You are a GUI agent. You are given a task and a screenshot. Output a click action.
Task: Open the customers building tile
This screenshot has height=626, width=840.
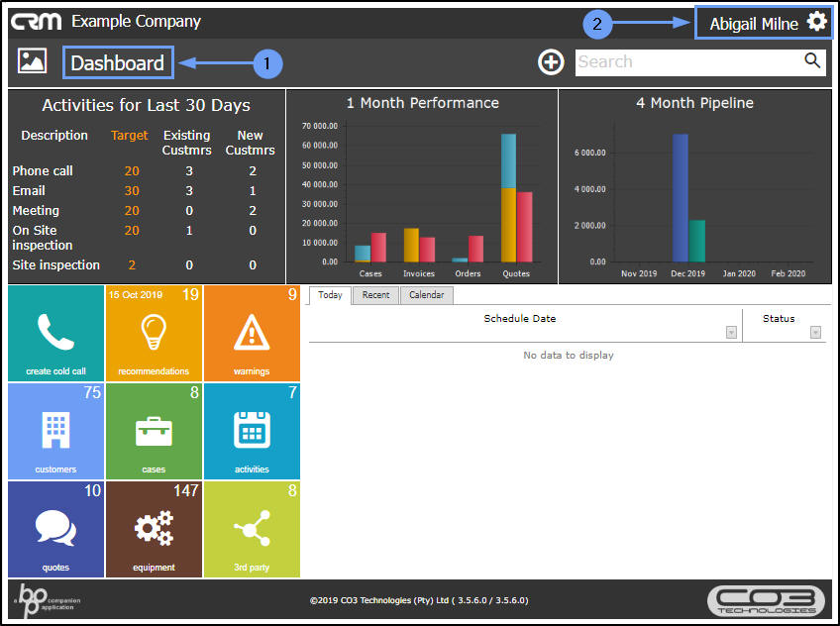55,431
